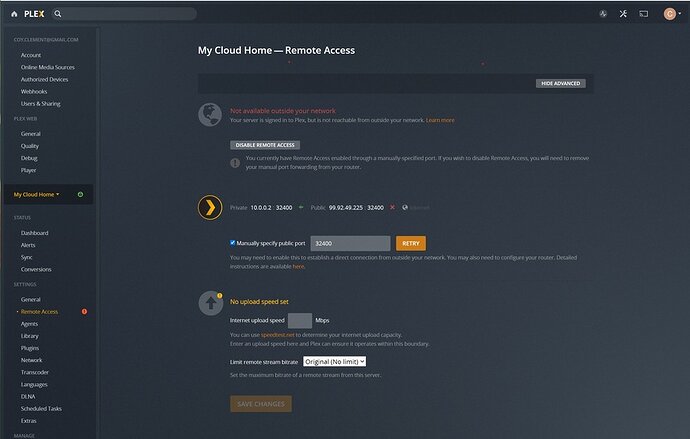The image size is (690, 439).
Task: Open the activity pulse icon
Action: coord(603,14)
